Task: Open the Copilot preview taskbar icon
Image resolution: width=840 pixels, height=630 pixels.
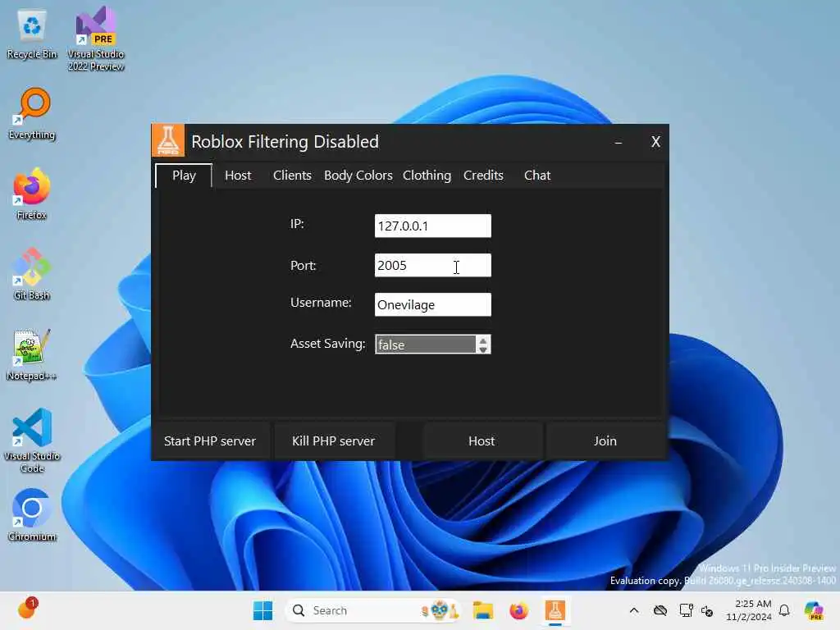Action: point(814,610)
